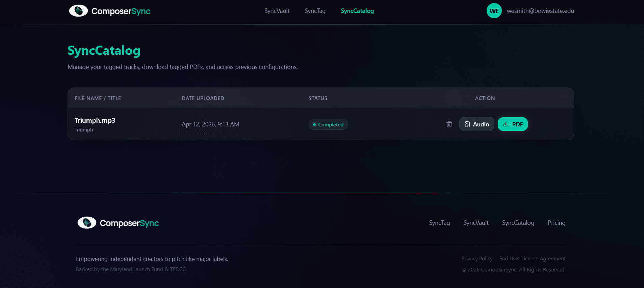Open the SyncVault tab in top navigation
The width and height of the screenshot is (644, 288).
point(277,11)
